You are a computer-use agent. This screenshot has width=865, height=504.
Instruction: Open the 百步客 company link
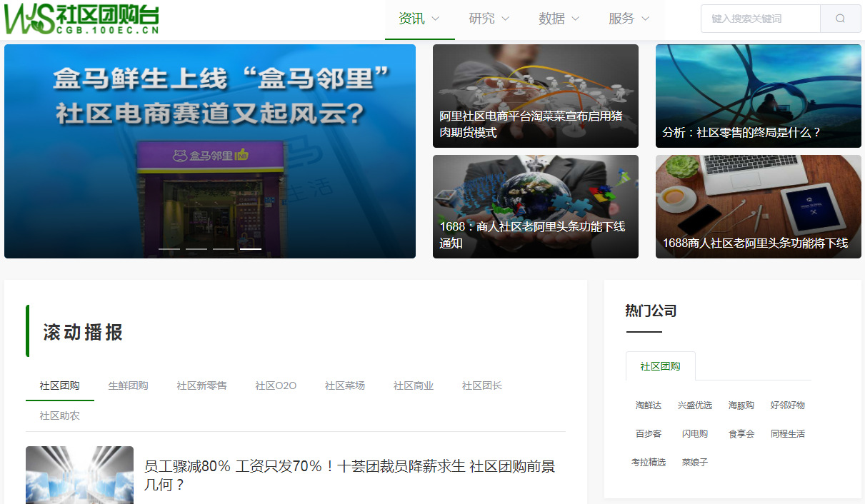pyautogui.click(x=649, y=433)
